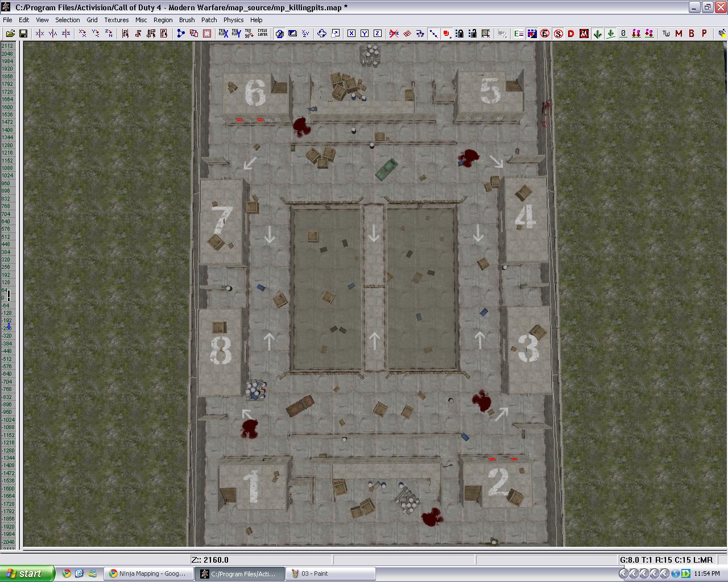
Task: Rotate selection around the Y axis
Action: [x=96, y=34]
